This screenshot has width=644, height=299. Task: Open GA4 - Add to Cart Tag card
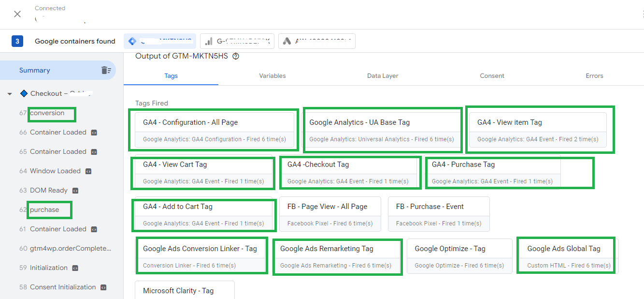203,214
